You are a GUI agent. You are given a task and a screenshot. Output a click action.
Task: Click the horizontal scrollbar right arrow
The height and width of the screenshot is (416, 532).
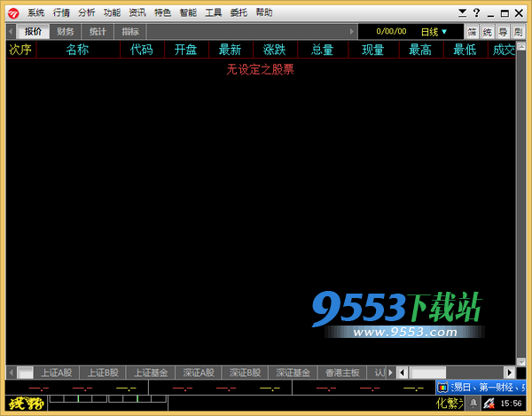(510, 373)
